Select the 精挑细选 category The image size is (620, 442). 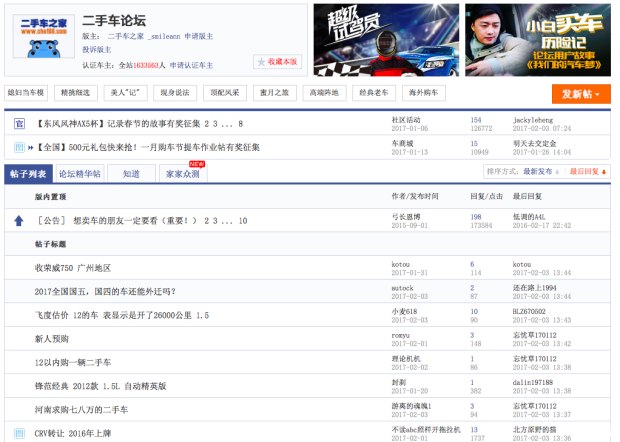pyautogui.click(x=76, y=93)
